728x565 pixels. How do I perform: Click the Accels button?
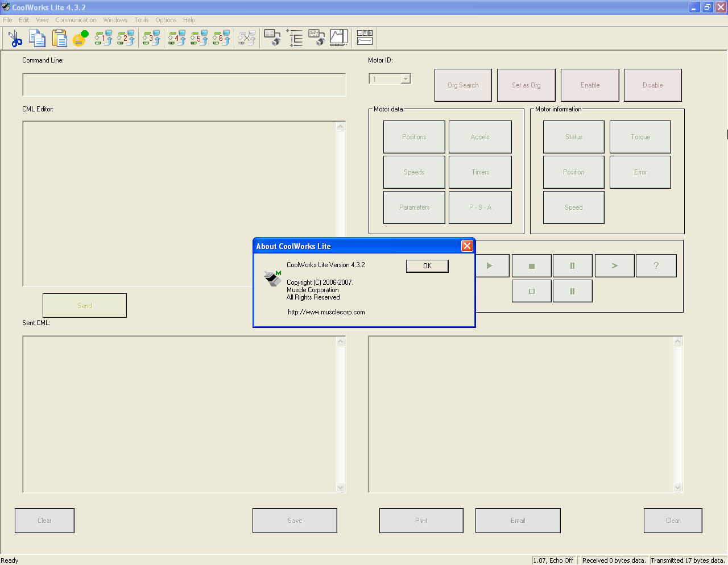pos(480,137)
